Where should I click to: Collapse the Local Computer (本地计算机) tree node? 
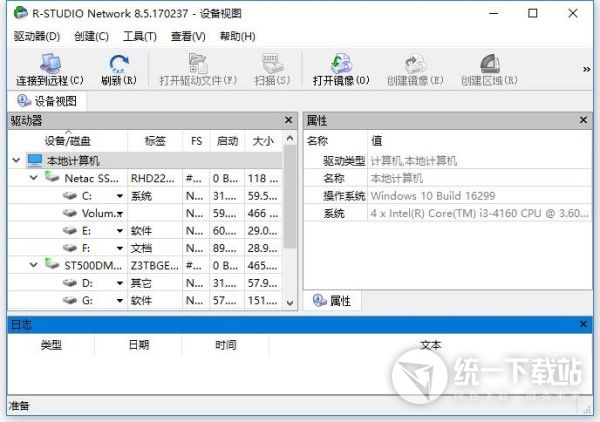click(x=16, y=160)
